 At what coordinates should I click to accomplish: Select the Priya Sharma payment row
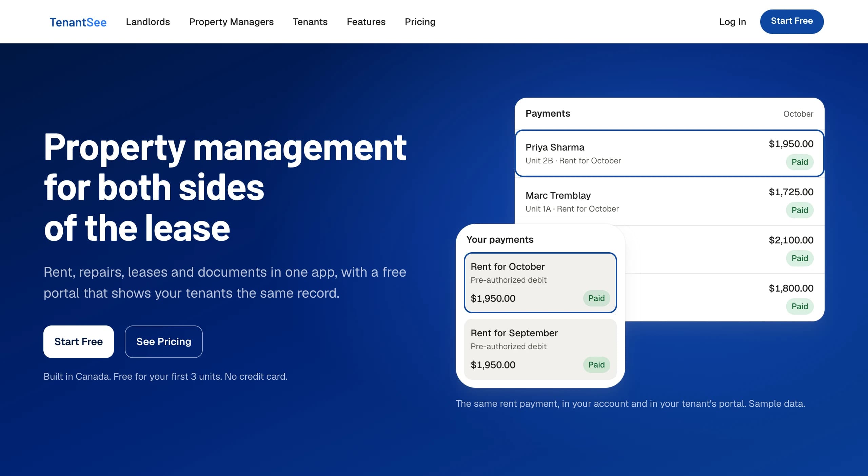669,153
